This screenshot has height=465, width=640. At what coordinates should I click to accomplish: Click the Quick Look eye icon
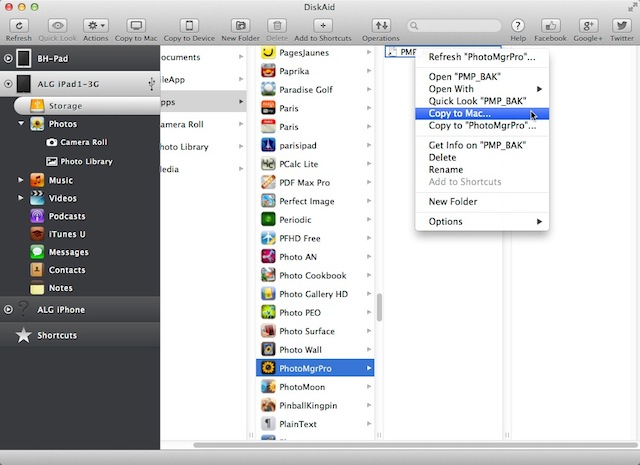coord(58,26)
